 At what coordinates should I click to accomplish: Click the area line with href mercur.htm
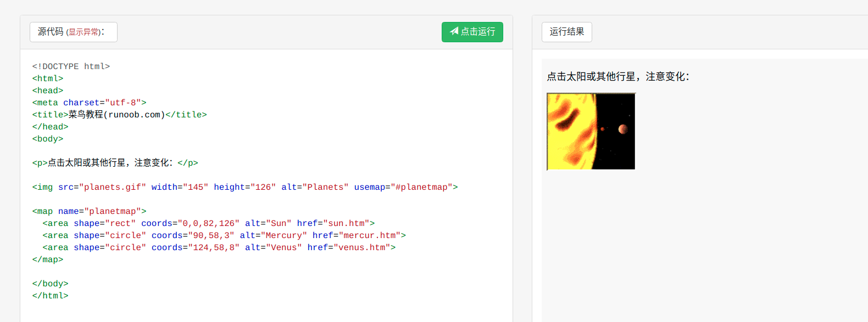coord(224,235)
